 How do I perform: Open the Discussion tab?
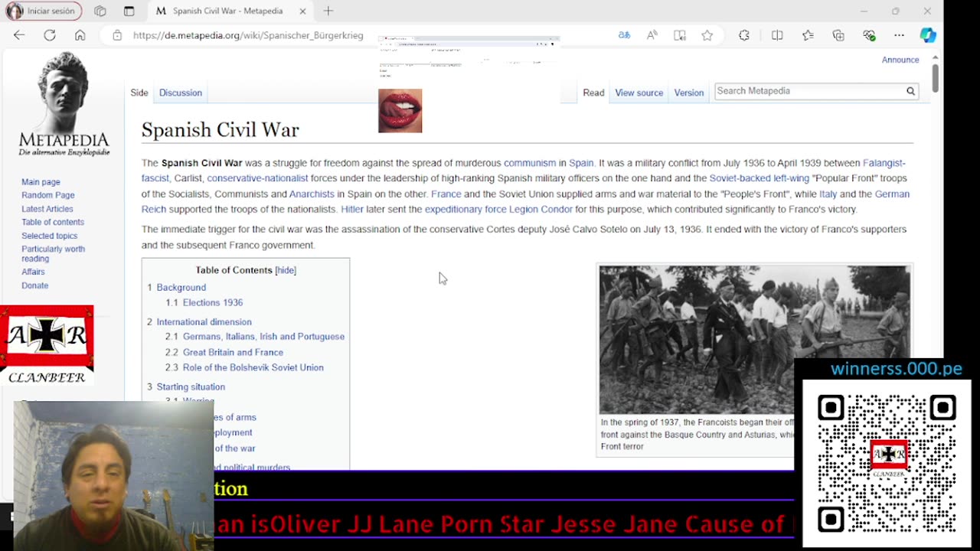181,93
